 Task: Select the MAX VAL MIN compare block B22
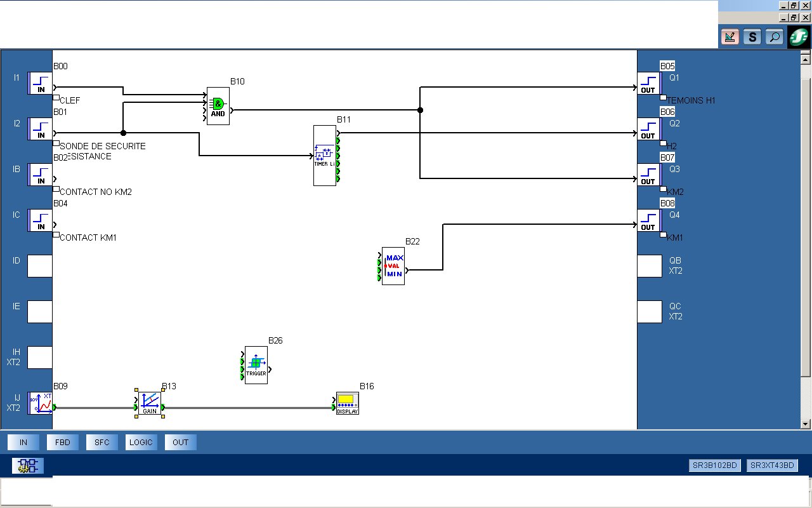tap(393, 266)
